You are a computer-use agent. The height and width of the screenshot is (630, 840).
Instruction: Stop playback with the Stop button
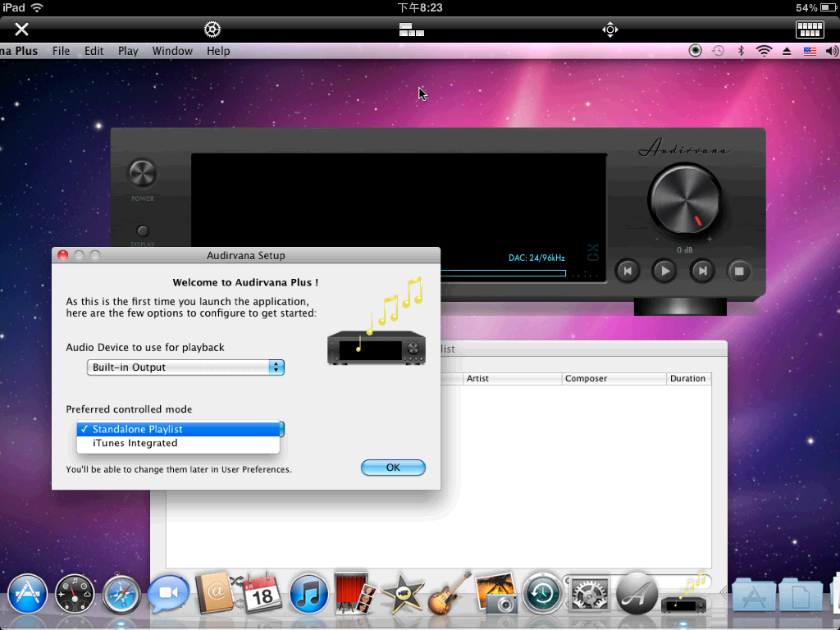(739, 271)
